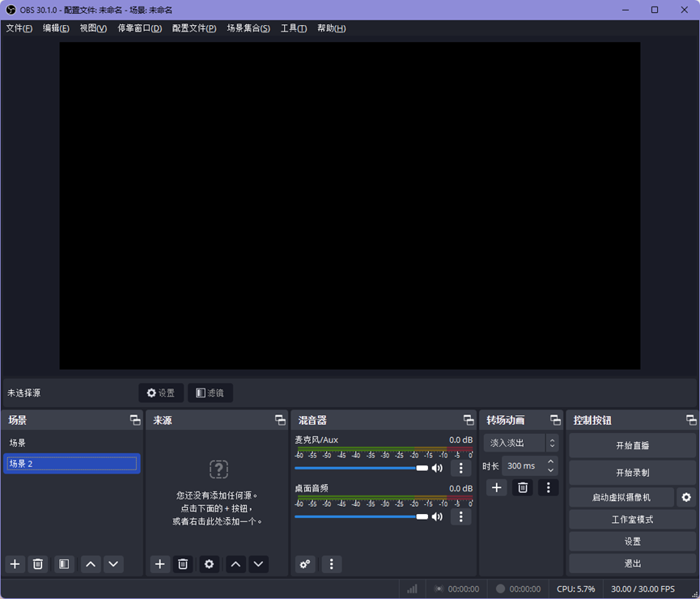Open virtual camera settings gear icon
The image size is (700, 599).
point(686,497)
